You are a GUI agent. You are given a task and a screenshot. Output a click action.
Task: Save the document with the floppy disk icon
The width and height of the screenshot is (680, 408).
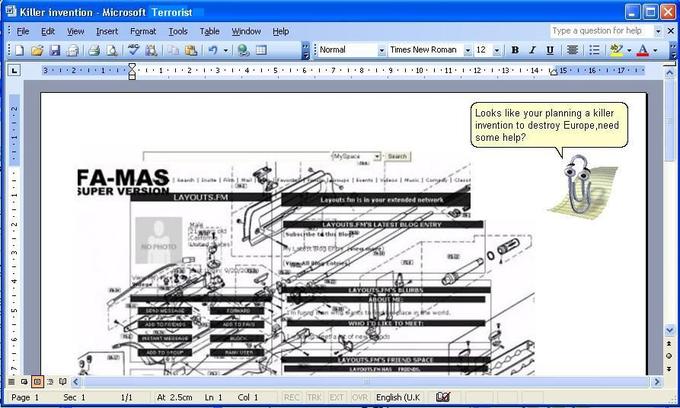point(55,50)
